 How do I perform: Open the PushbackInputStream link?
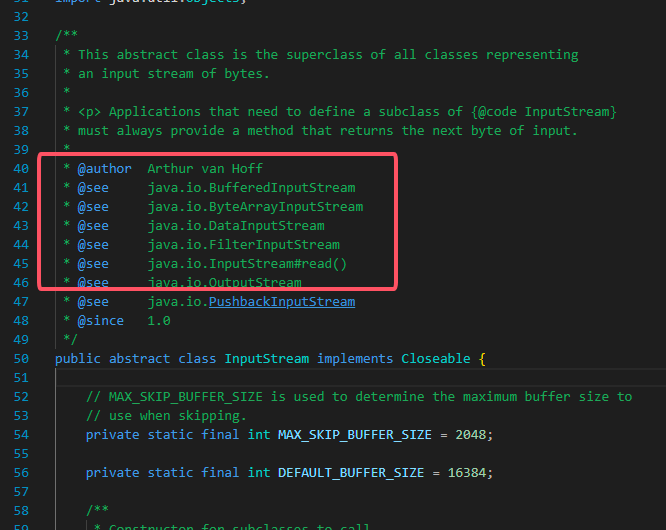click(x=281, y=302)
